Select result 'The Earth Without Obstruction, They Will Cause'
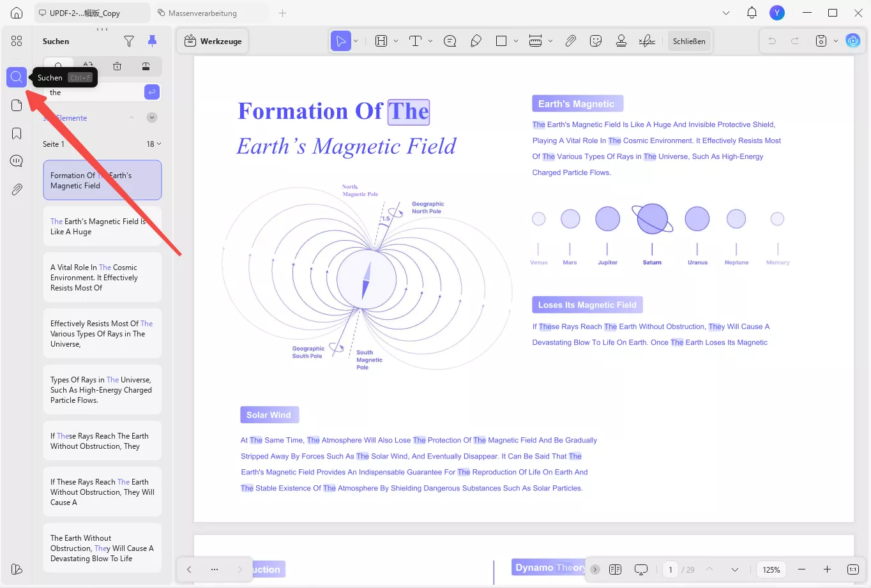The width and height of the screenshot is (871, 588). 102,548
